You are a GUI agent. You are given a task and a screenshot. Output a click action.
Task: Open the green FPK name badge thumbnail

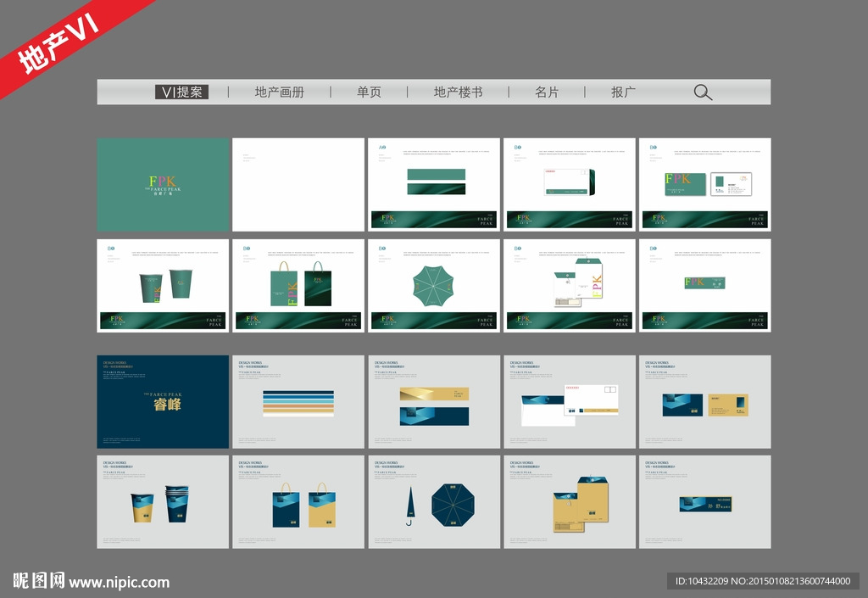[705, 286]
